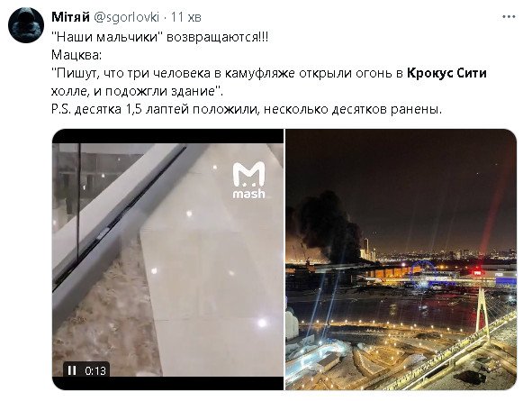532x401 pixels.
Task: Open the left video thumbnail
Action: (167, 260)
